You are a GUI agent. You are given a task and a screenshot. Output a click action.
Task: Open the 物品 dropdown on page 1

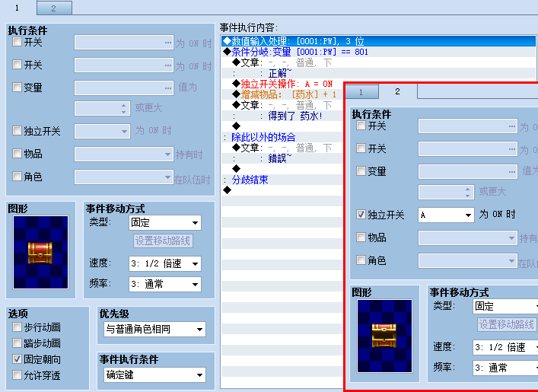tap(124, 154)
